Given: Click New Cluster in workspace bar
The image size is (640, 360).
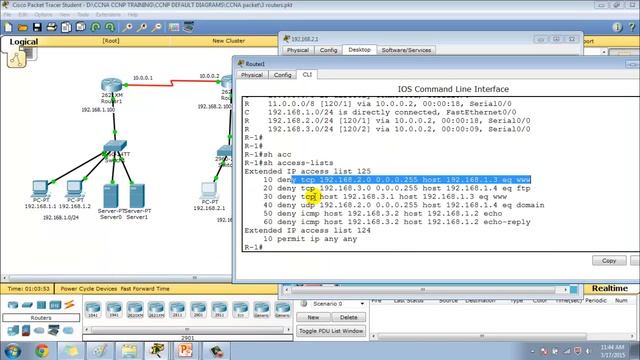Looking at the screenshot, I should pyautogui.click(x=229, y=41).
